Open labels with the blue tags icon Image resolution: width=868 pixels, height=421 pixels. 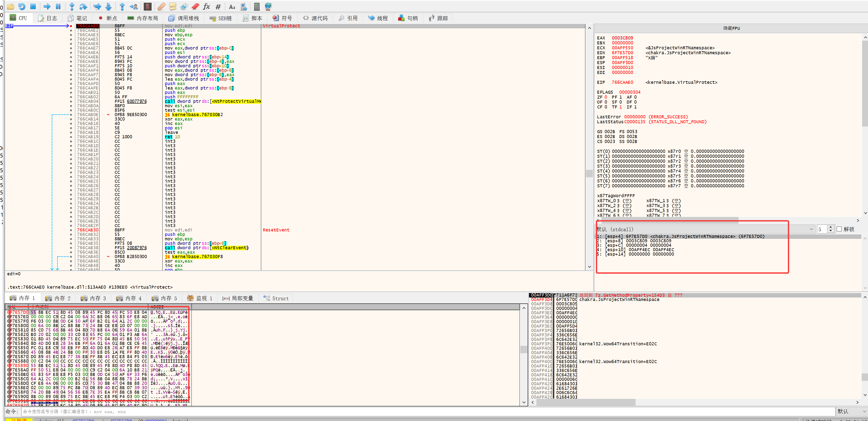point(184,6)
